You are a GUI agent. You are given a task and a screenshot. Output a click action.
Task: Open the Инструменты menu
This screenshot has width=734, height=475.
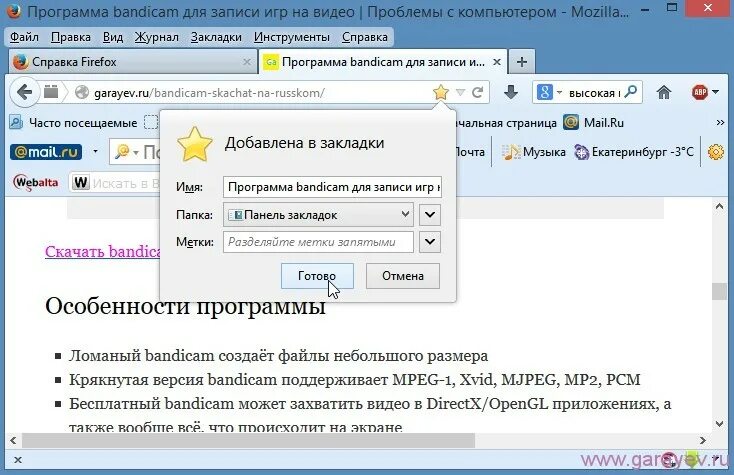[292, 37]
